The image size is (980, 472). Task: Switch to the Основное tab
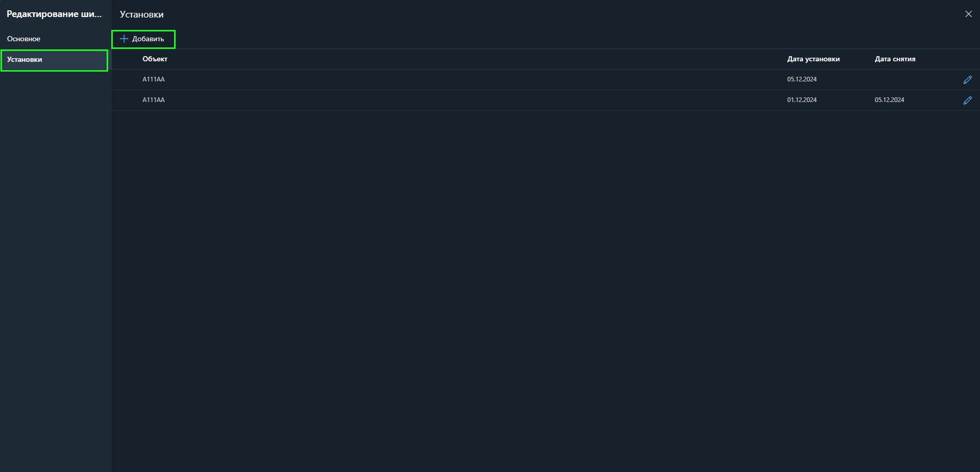23,38
